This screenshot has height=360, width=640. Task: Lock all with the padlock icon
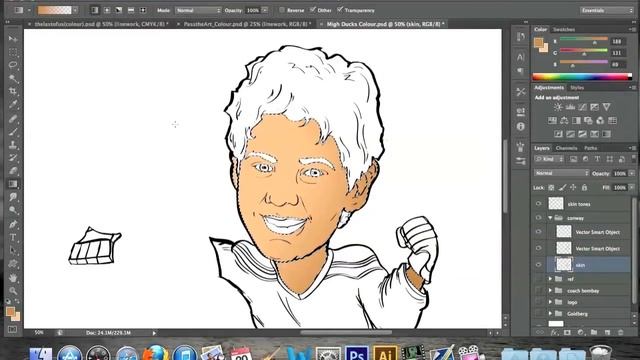click(584, 187)
